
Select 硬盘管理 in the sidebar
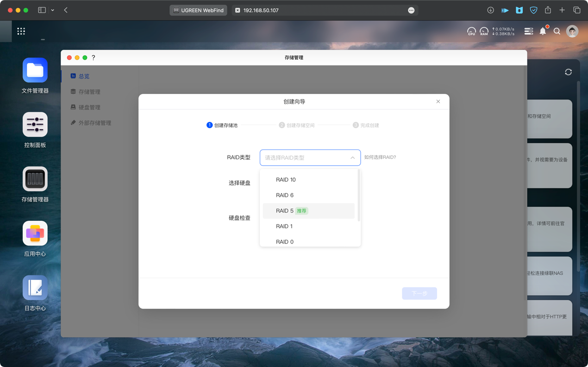pyautogui.click(x=89, y=107)
